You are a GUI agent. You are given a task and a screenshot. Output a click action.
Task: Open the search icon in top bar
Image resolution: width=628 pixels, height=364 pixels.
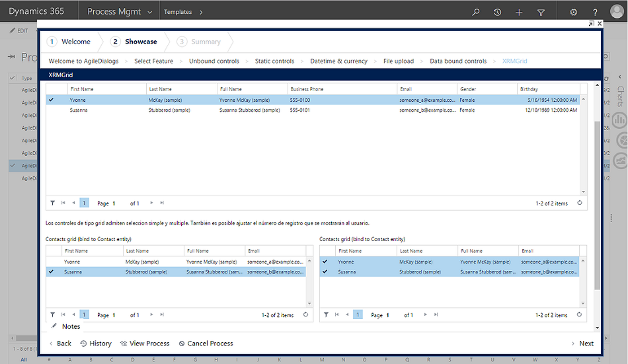point(476,12)
